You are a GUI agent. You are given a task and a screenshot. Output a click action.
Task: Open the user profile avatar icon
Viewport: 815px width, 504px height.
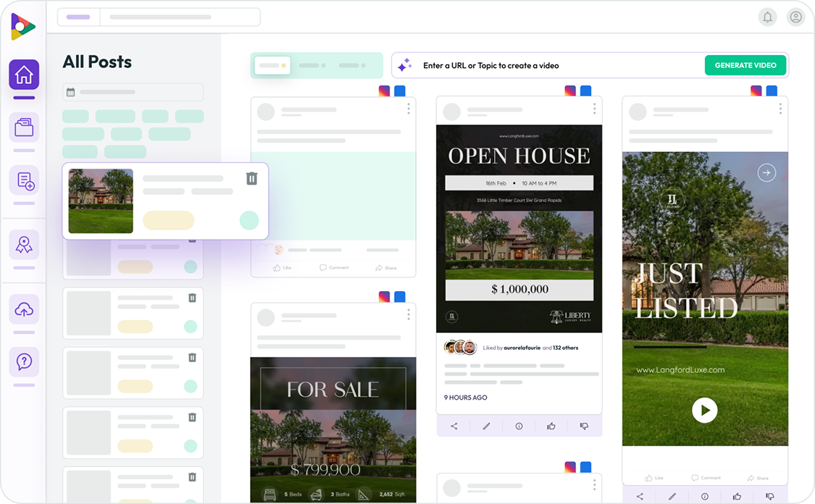coord(795,17)
